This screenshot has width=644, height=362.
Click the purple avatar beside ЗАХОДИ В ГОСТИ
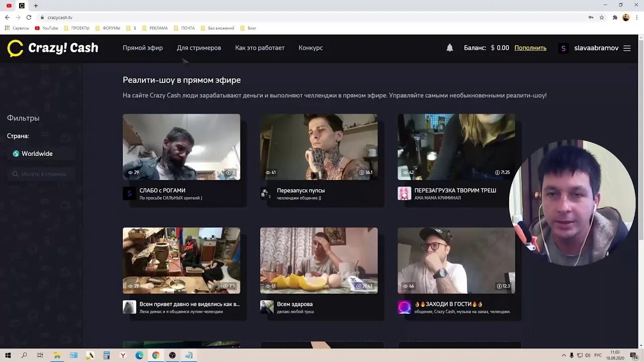pyautogui.click(x=404, y=307)
